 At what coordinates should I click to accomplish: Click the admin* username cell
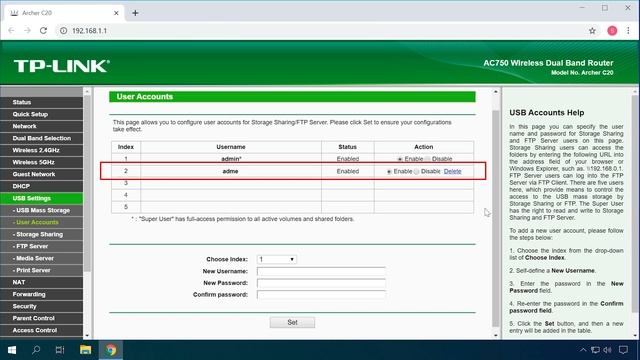point(231,159)
